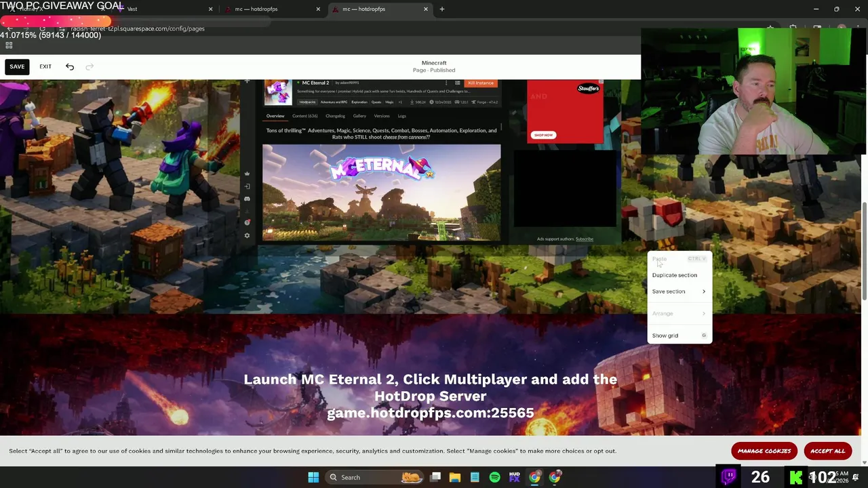This screenshot has width=868, height=488.
Task: Open Spotify from the taskbar
Action: click(494, 477)
